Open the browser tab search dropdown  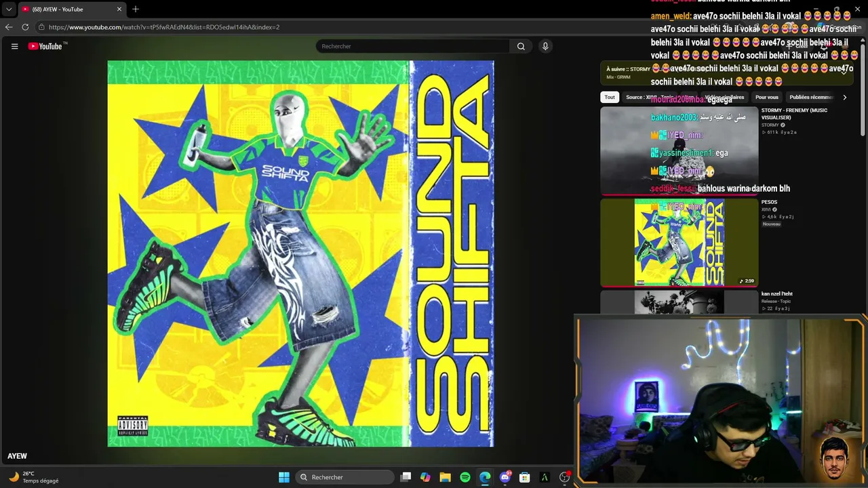point(9,9)
